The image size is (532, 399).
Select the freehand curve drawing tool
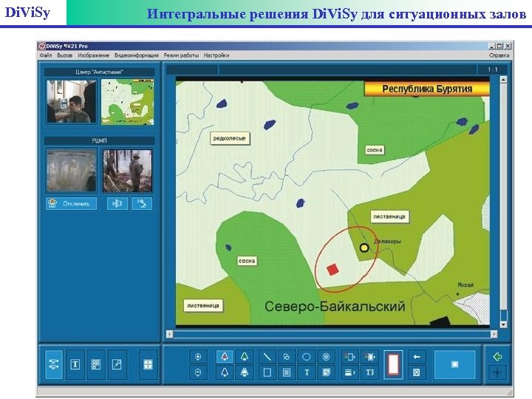pos(287,357)
